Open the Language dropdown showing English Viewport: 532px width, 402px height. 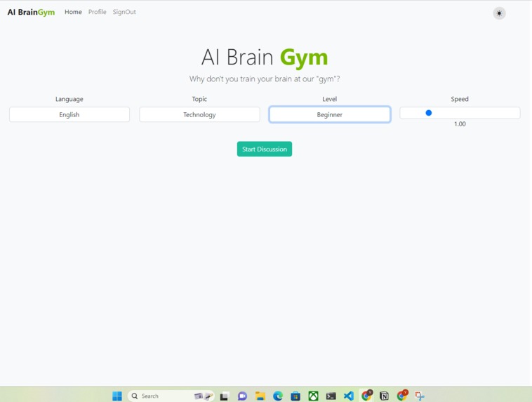tap(69, 114)
